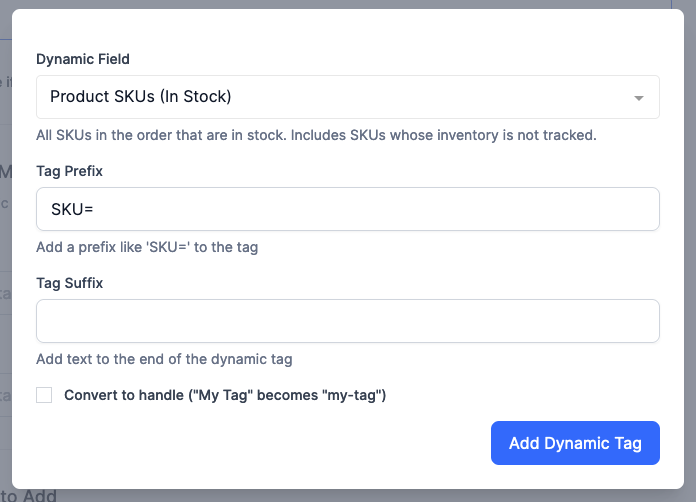This screenshot has width=696, height=502.
Task: Click the 'All SKUs in the order' description
Action: (x=316, y=135)
